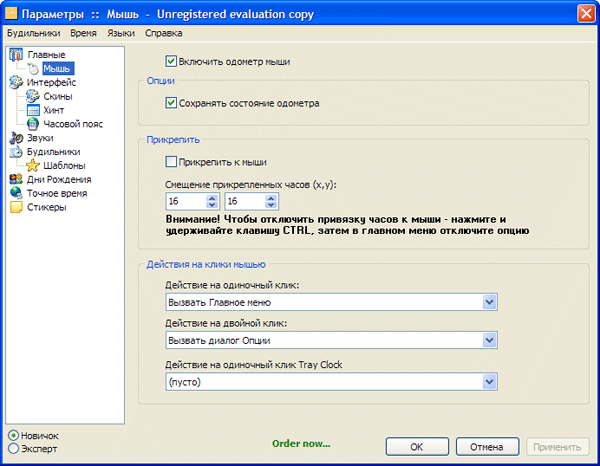
Task: Uncheck Сохранять состояние одометра
Action: click(171, 103)
